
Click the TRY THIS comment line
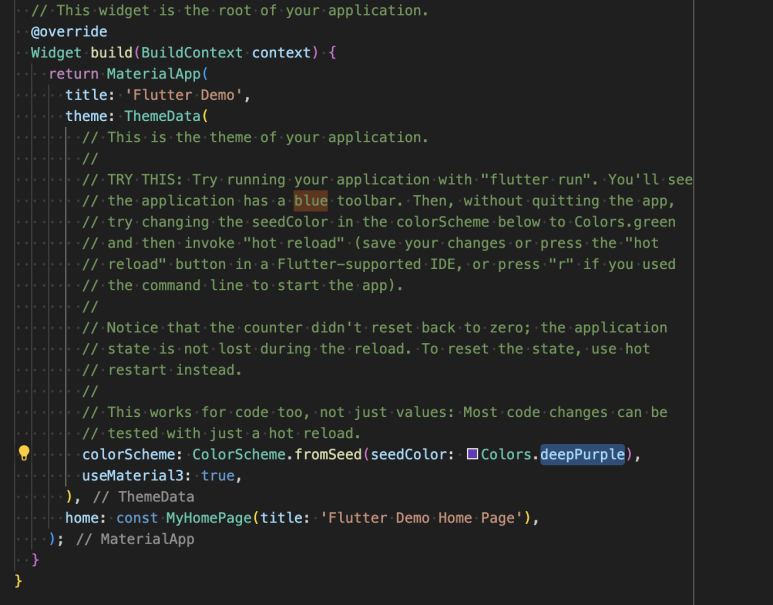pos(387,179)
